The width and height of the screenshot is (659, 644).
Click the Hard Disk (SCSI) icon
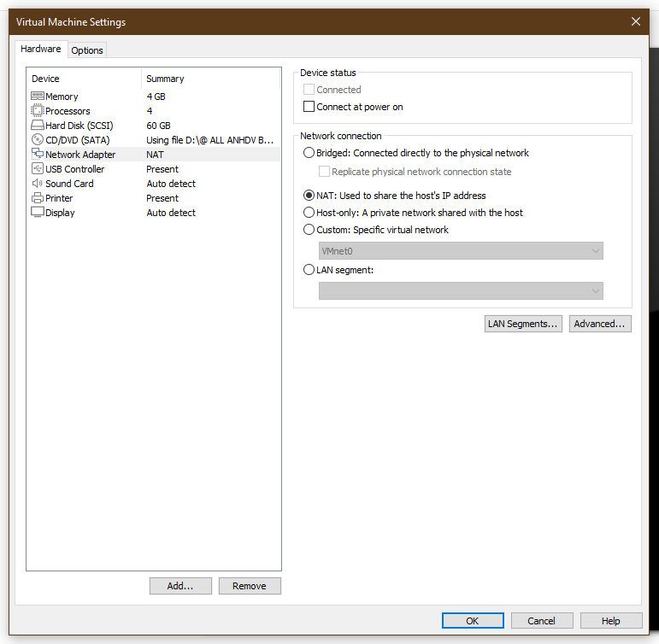tap(38, 126)
